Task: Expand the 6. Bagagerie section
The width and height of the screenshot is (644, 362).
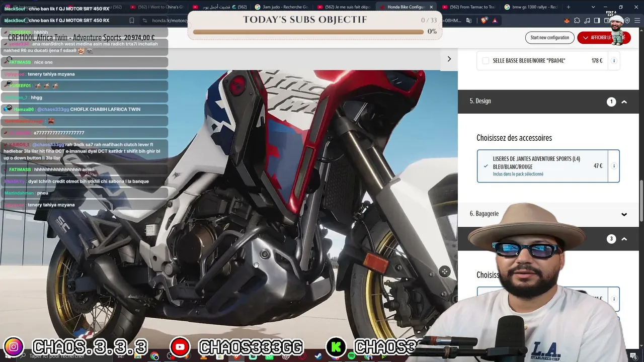Action: pos(624,214)
